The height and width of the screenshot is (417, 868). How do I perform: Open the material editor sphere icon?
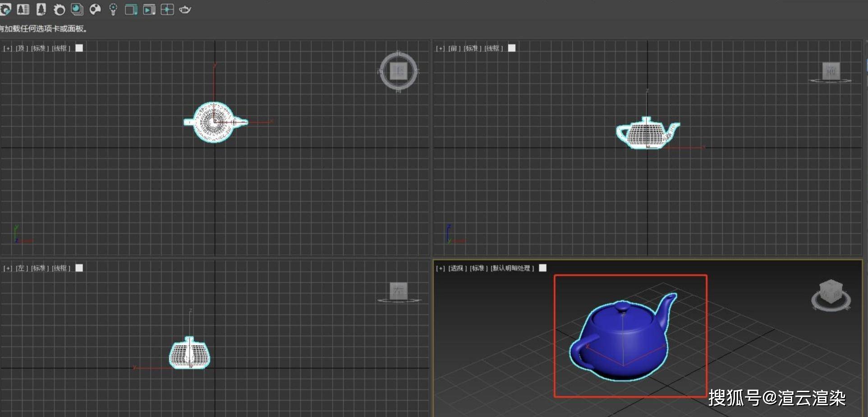tap(77, 9)
